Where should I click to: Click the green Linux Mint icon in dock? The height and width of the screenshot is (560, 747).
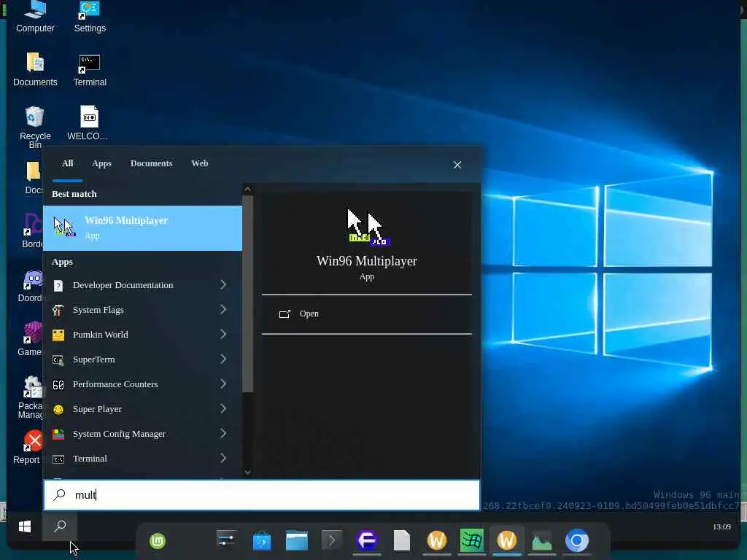click(158, 541)
